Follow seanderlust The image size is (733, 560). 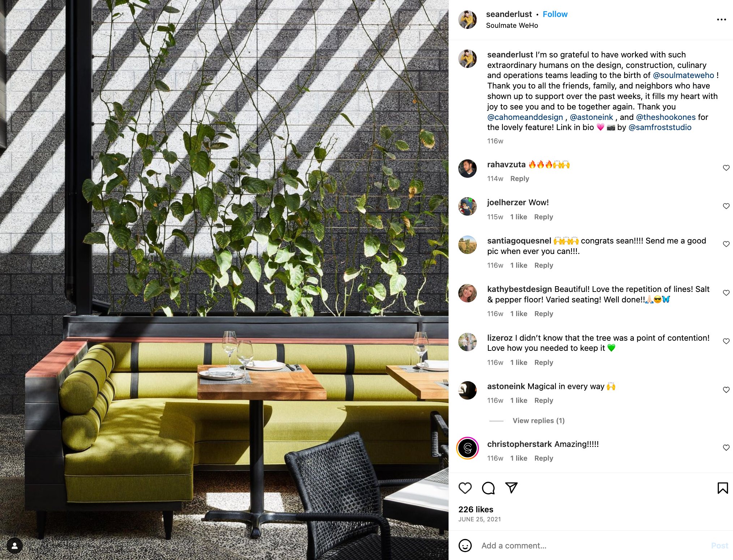[555, 14]
